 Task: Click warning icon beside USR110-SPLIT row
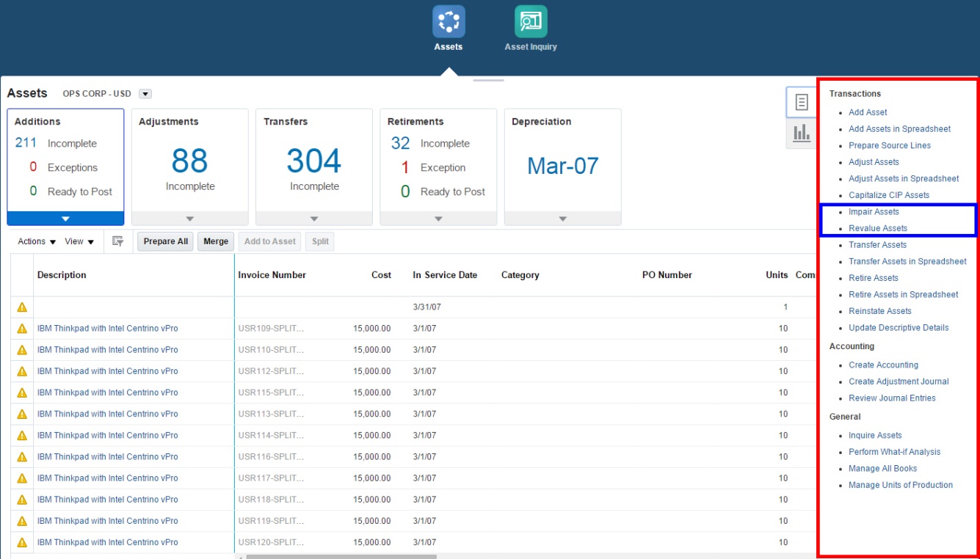pos(22,350)
